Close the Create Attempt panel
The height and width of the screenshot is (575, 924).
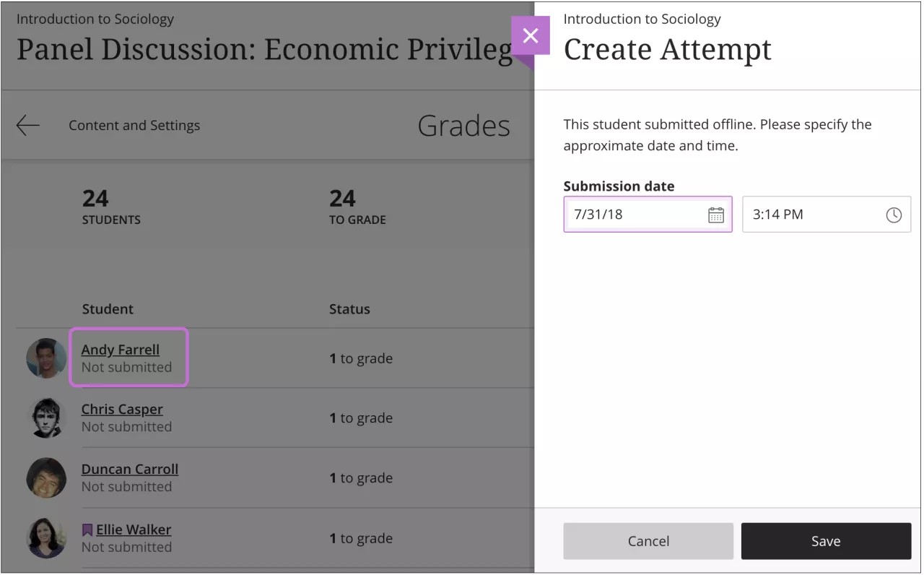coord(531,35)
